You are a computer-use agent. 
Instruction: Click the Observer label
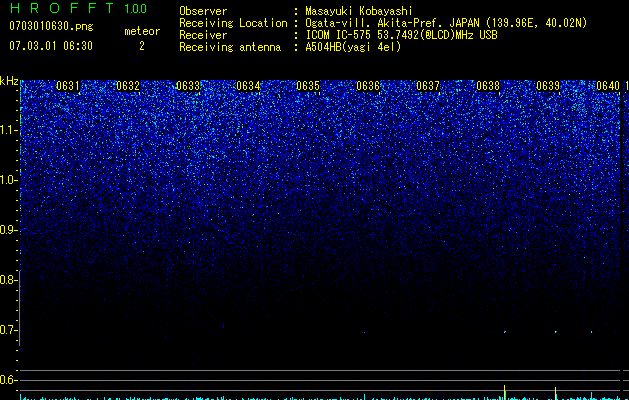203,11
